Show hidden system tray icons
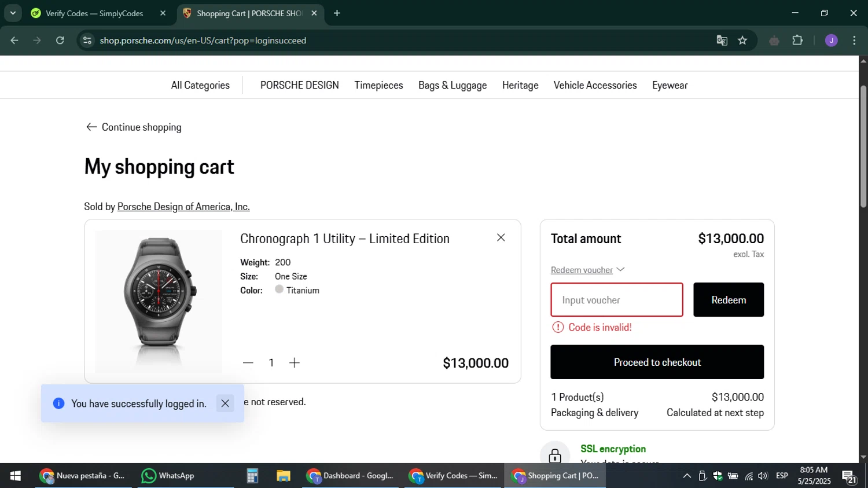Screen dimensions: 868x488 pos(687,476)
